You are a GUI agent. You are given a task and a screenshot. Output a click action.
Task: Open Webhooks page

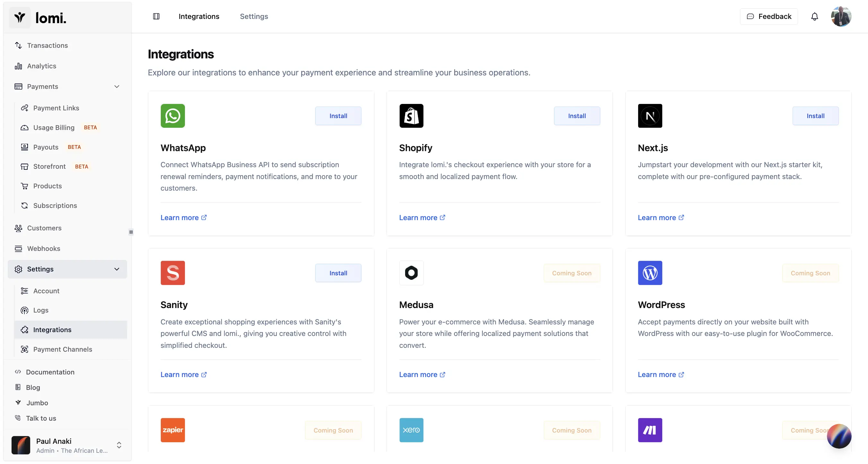(x=67, y=248)
